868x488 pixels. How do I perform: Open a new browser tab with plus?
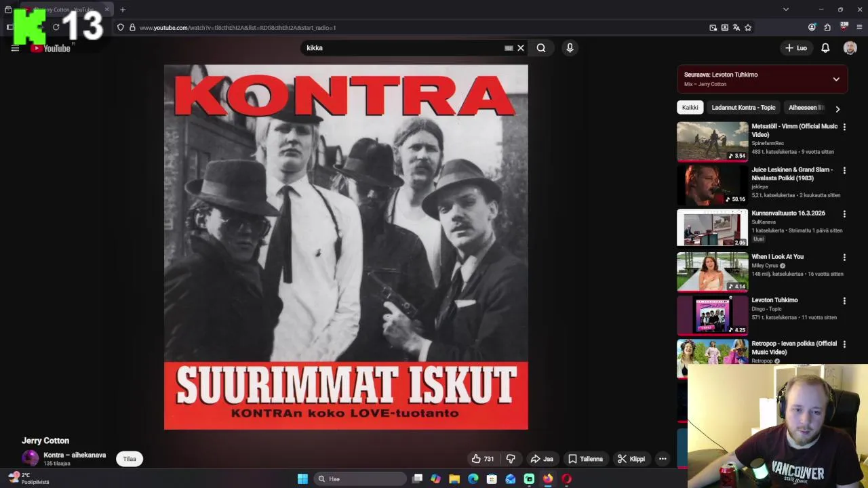point(123,9)
